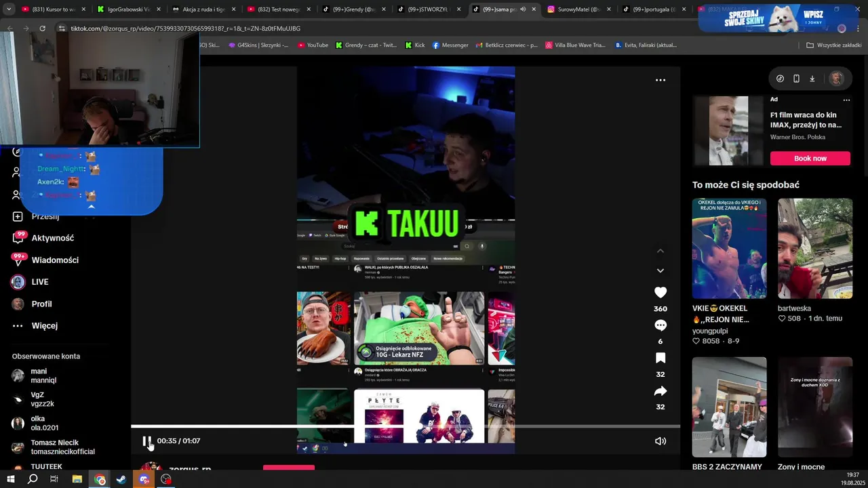The height and width of the screenshot is (488, 868).
Task: Switch to the Kursor to YouTube tab
Action: (53, 9)
